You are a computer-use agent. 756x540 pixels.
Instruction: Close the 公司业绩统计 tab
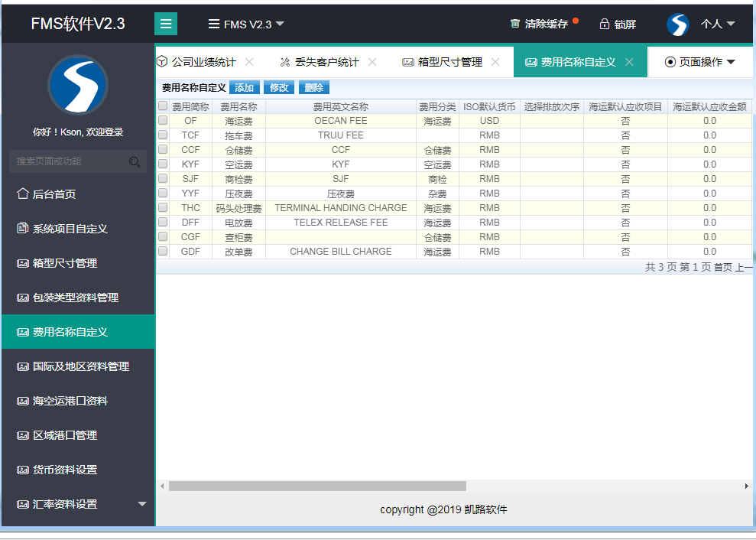point(249,62)
